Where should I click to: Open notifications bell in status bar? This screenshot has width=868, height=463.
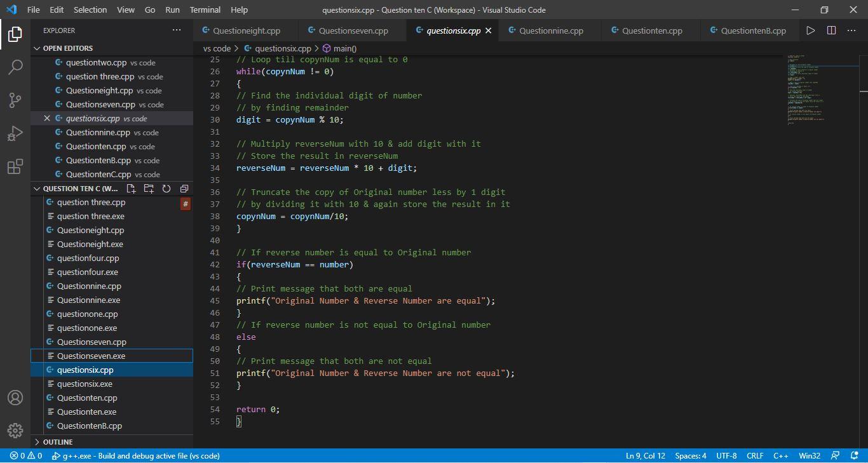pyautogui.click(x=854, y=455)
